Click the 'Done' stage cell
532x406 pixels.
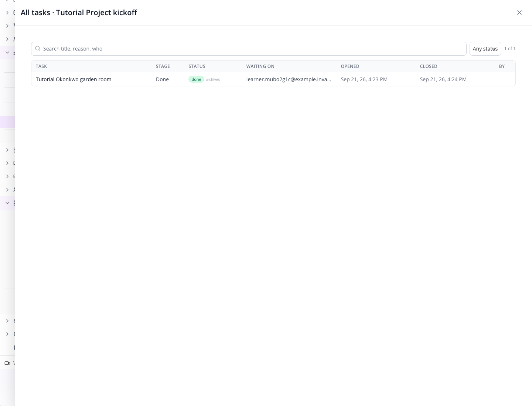pos(162,79)
